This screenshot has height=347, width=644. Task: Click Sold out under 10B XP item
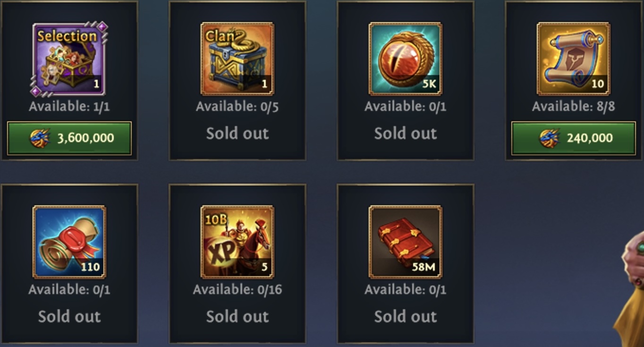237,317
